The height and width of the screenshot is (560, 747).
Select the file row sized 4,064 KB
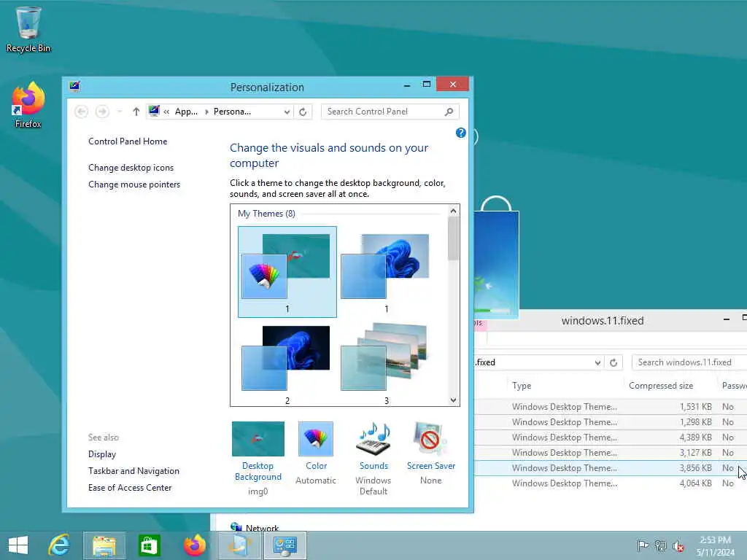pyautogui.click(x=611, y=483)
